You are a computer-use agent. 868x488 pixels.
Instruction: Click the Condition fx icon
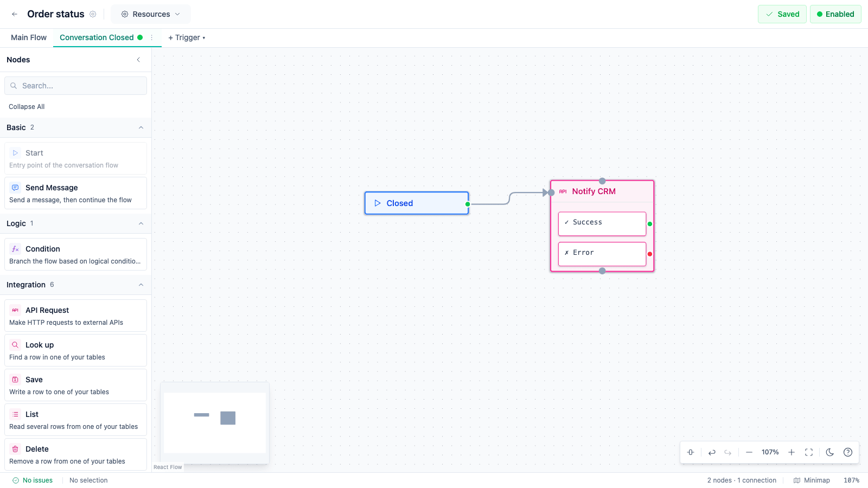tap(15, 249)
